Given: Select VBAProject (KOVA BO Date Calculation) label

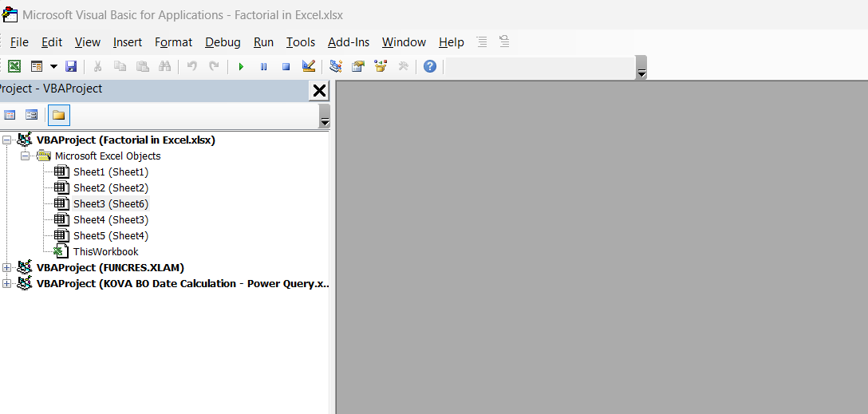Looking at the screenshot, I should pos(183,283).
